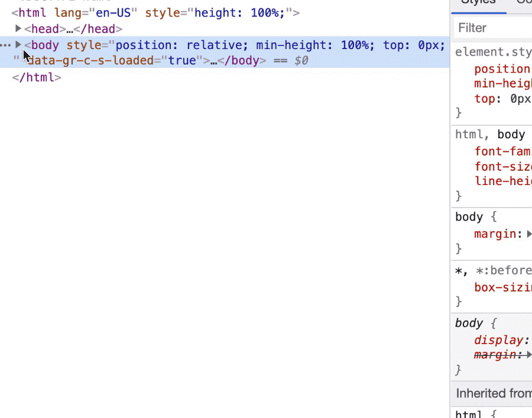The image size is (532, 418).
Task: Expand margin shorthand in body rule
Action: click(528, 234)
